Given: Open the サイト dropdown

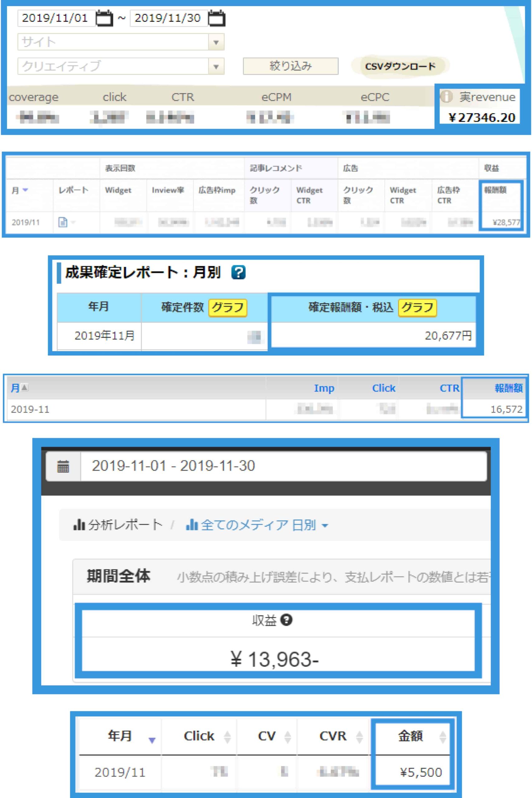Looking at the screenshot, I should tap(216, 42).
